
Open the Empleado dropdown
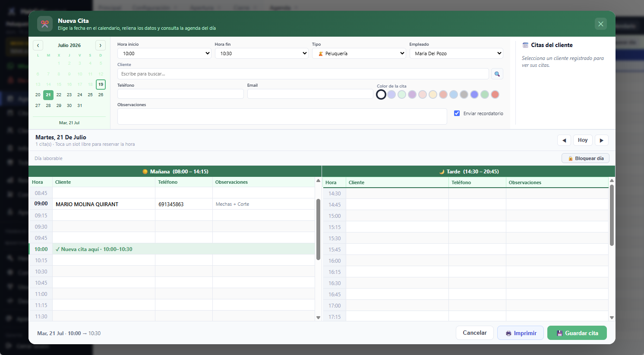(456, 53)
